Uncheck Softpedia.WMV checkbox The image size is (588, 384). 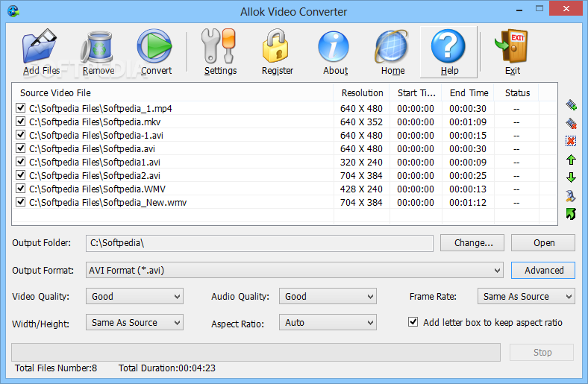[20, 189]
